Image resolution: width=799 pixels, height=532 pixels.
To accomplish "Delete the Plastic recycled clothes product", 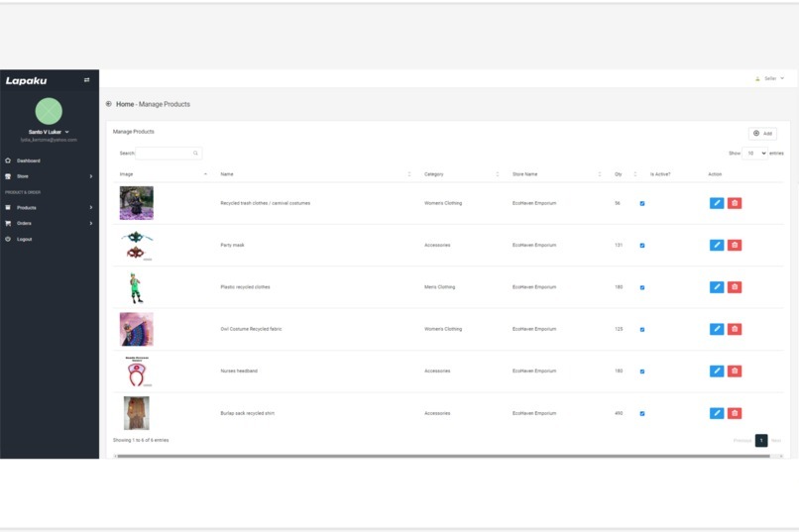I will pos(735,287).
